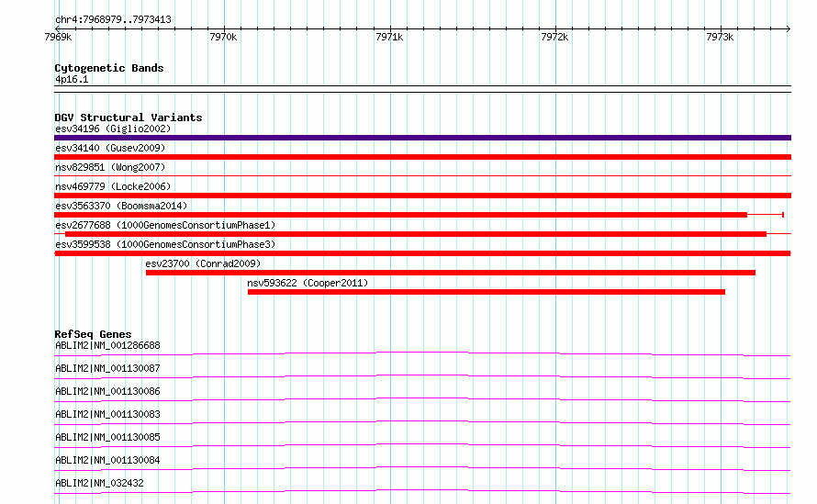
Task: Select the nsv829851 (Wong2007) variant label
Action: tap(110, 167)
